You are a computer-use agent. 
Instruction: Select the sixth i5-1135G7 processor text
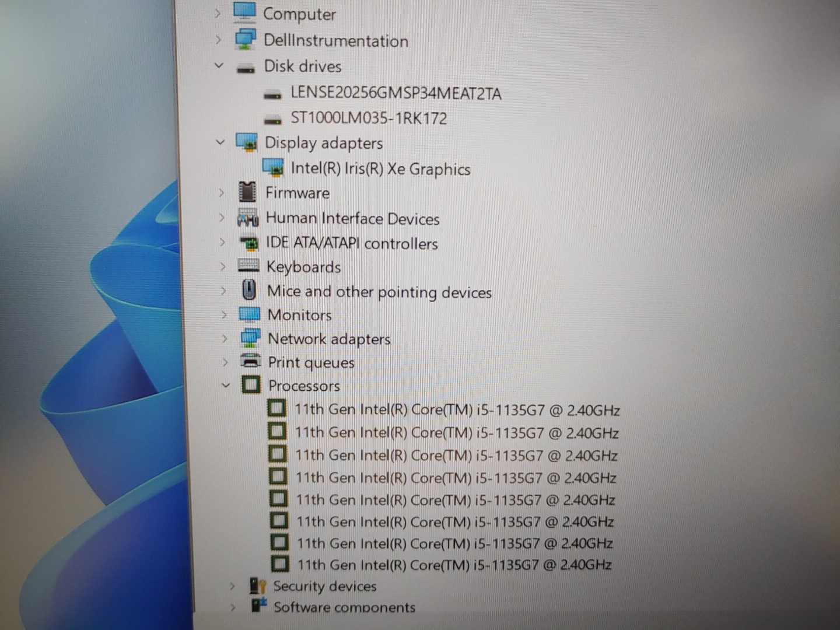(x=456, y=521)
